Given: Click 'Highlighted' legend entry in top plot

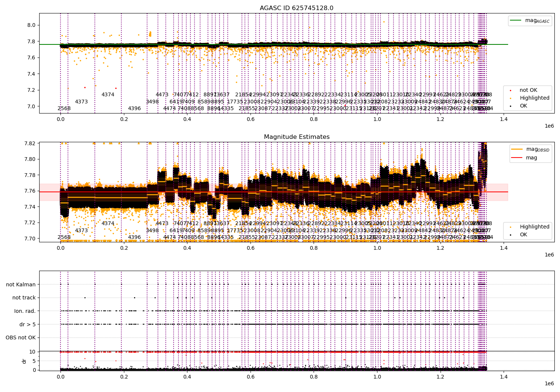Looking at the screenshot, I should click(x=535, y=98).
